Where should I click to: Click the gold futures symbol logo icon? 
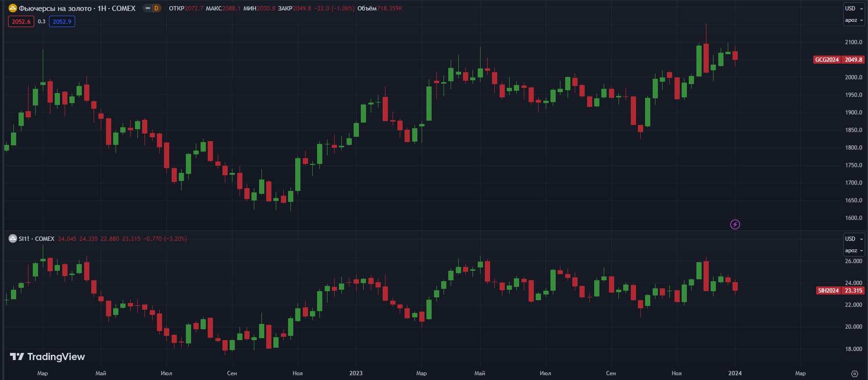[x=13, y=8]
